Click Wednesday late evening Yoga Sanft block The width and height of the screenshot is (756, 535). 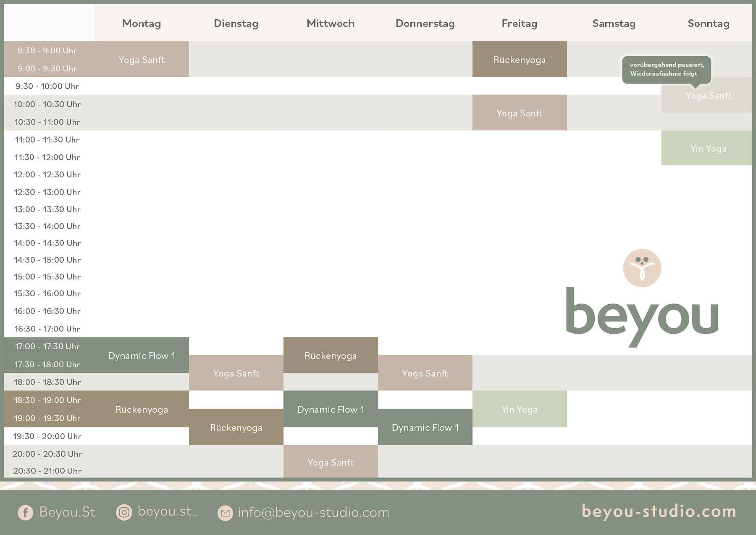(x=331, y=462)
